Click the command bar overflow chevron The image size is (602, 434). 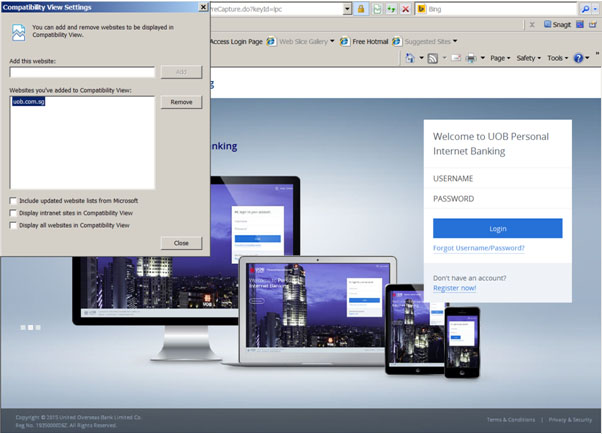click(x=597, y=53)
